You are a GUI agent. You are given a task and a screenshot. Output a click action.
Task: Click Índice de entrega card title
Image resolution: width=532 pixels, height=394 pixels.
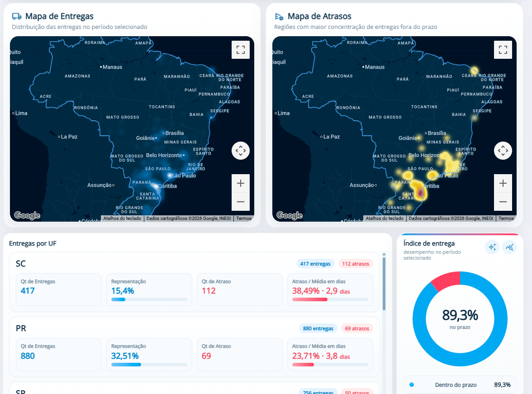pyautogui.click(x=429, y=243)
